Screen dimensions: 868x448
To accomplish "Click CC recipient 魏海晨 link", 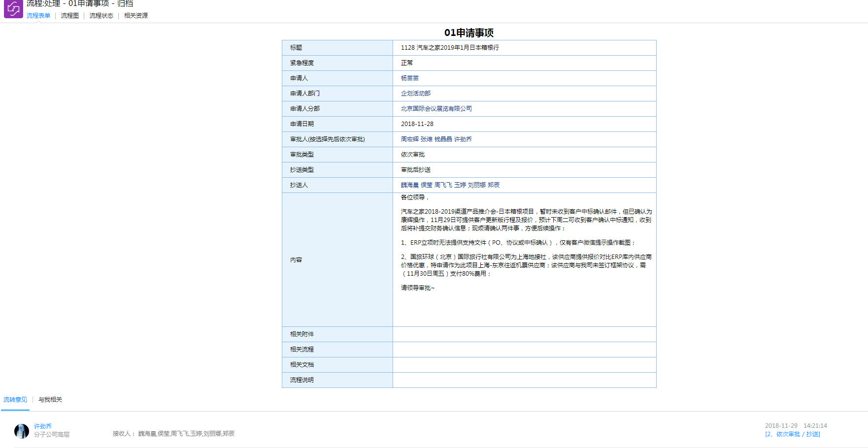I will pyautogui.click(x=409, y=185).
